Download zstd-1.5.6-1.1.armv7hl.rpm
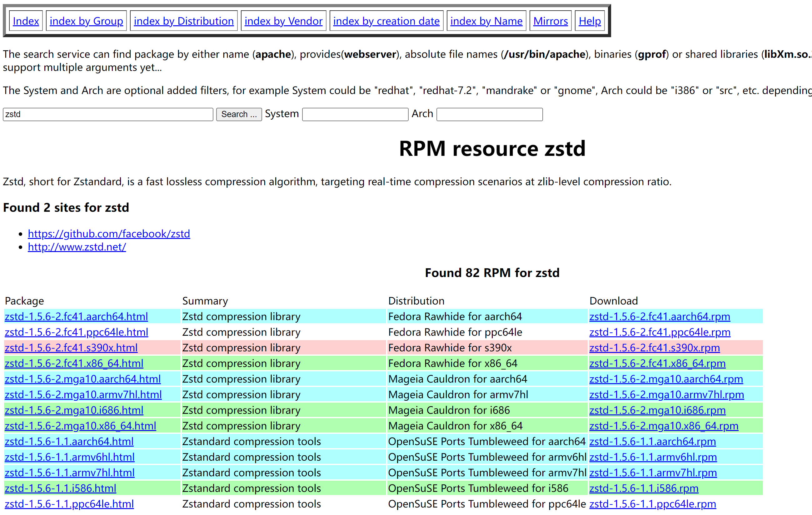812x515 pixels. pos(653,473)
